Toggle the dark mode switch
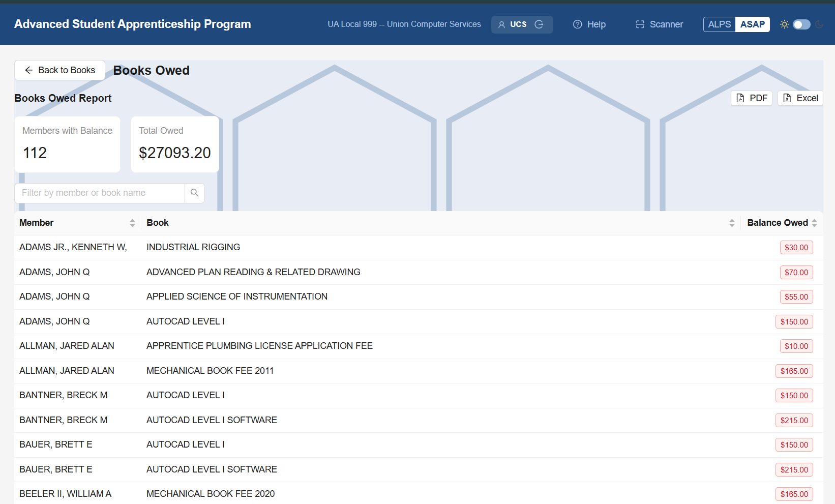The height and width of the screenshot is (504, 835). (801, 24)
